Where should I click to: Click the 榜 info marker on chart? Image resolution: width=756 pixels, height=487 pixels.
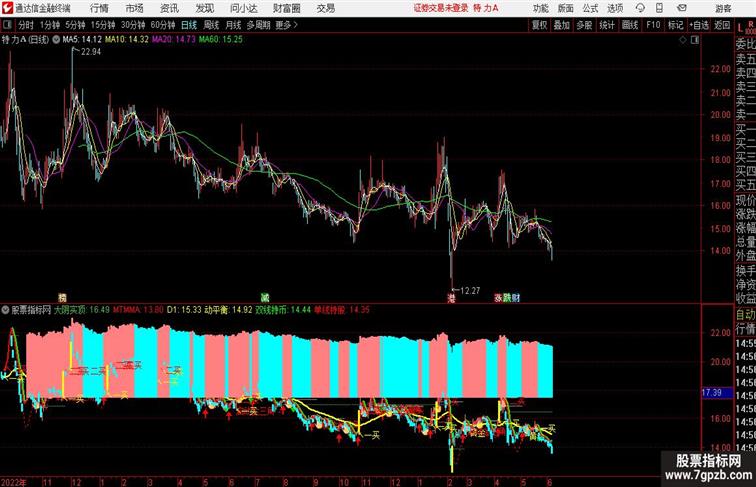coord(62,298)
